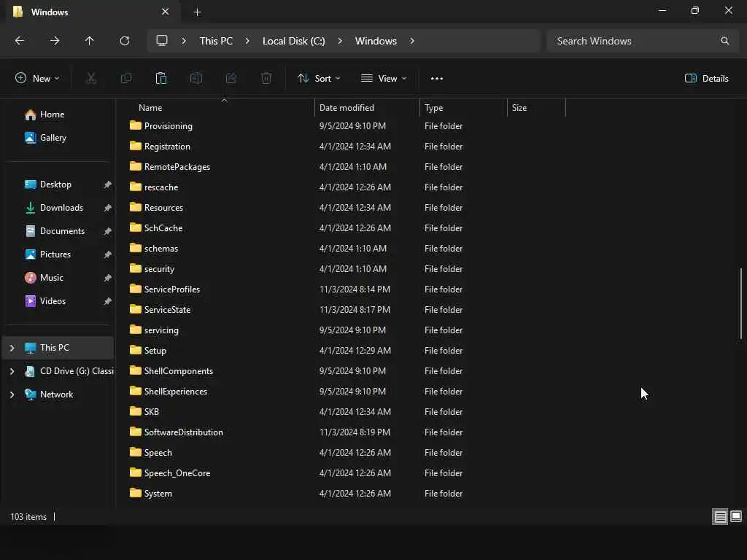Click the monitor icon in address bar

(x=162, y=41)
